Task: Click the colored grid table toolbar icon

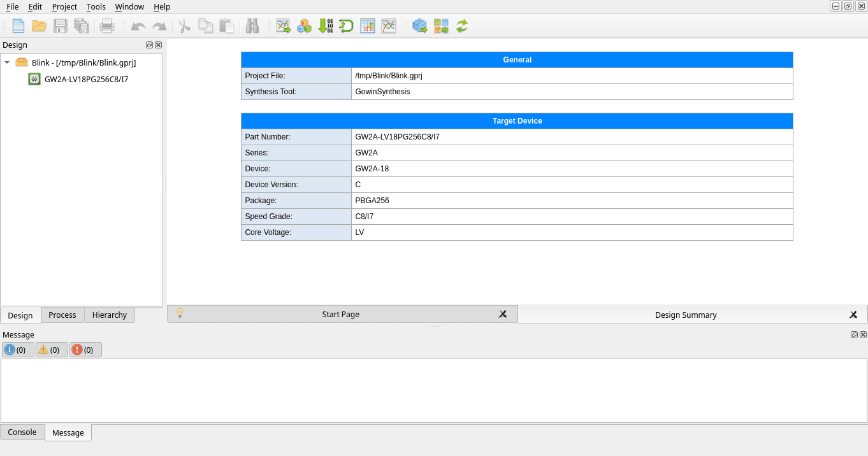Action: [368, 26]
